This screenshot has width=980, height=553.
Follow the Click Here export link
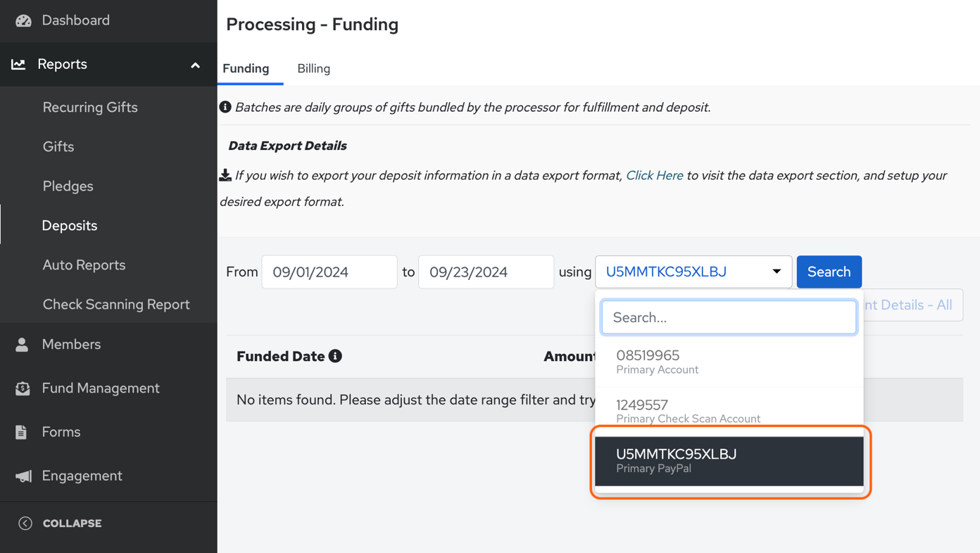tap(654, 175)
